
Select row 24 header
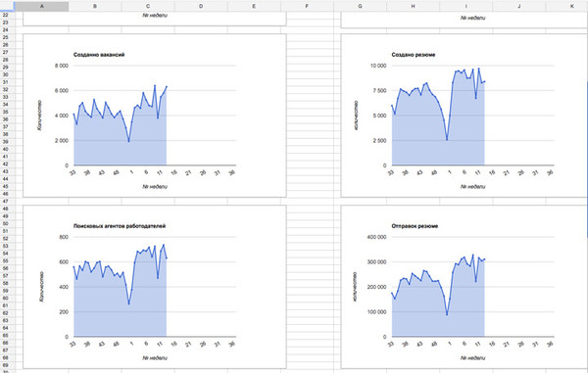pos(5,30)
